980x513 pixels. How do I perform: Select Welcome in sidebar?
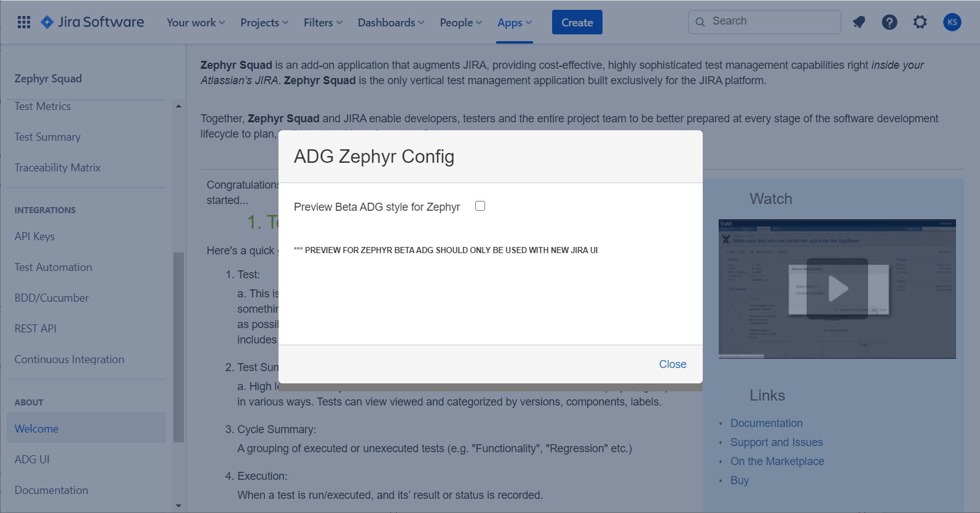87,428
